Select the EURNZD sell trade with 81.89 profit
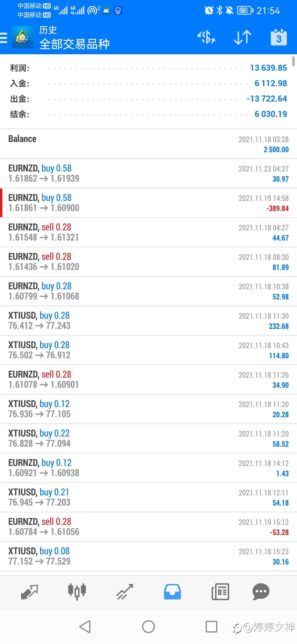 pyautogui.click(x=148, y=262)
